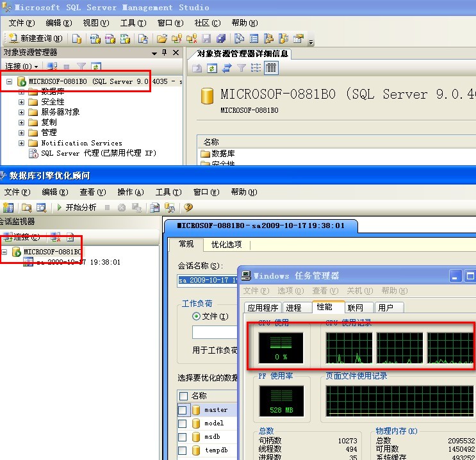Click the List view icon in details toolbar

pos(256,68)
